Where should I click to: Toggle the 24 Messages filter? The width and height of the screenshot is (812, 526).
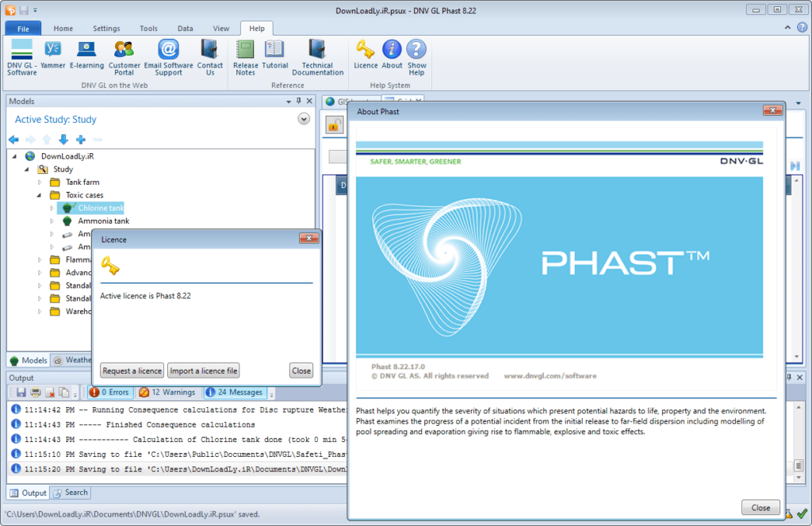pos(235,392)
